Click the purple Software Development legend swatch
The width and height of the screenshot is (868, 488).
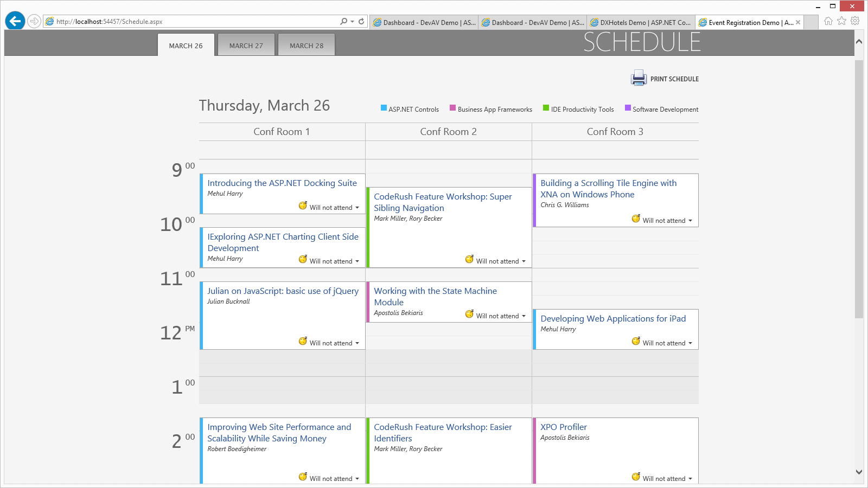click(x=628, y=108)
